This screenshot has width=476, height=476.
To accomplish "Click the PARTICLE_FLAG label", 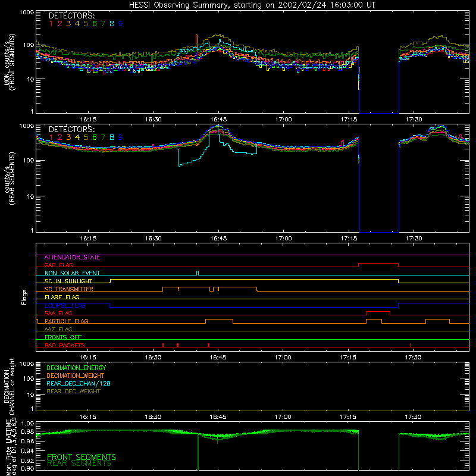I will coord(67,321).
